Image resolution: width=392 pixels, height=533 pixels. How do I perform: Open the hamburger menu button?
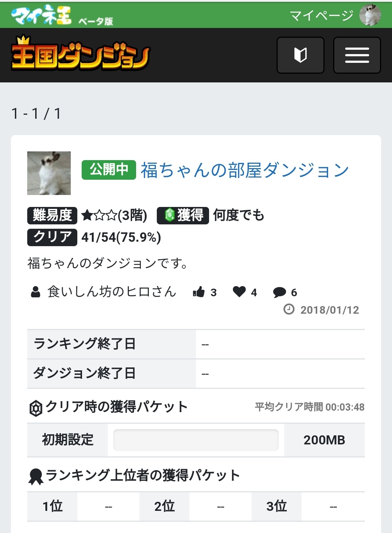point(357,55)
